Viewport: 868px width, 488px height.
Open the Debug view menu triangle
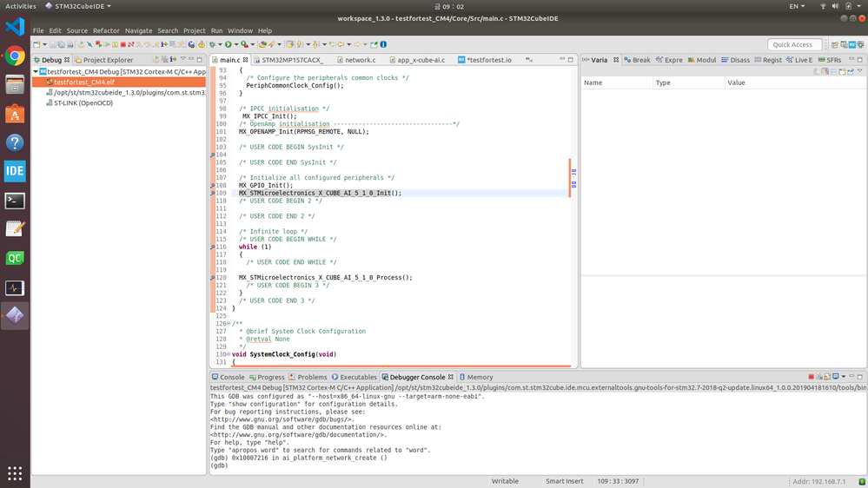click(182, 59)
